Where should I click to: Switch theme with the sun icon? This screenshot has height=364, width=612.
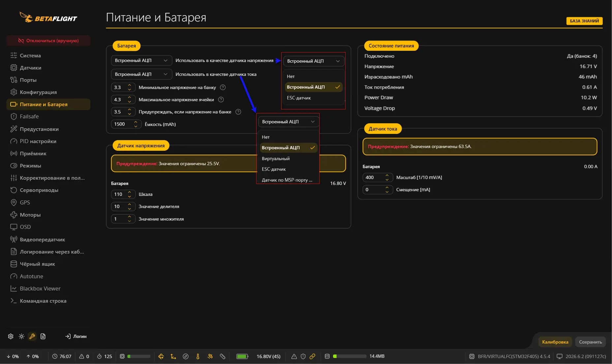point(21,336)
